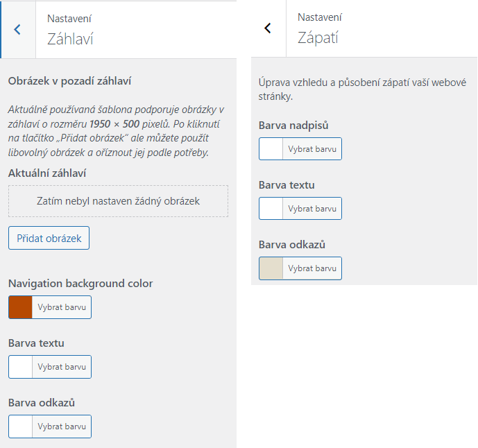Click the Záhlaví section title

[70, 39]
